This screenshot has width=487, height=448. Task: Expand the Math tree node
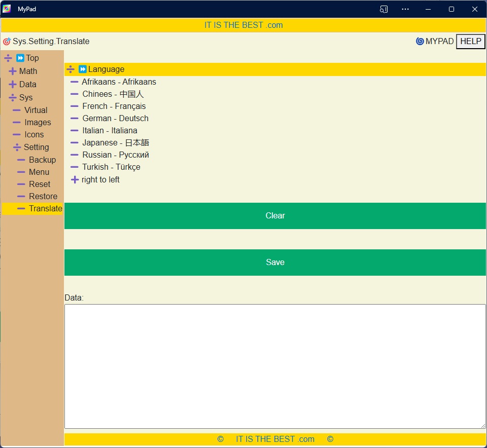coord(13,71)
